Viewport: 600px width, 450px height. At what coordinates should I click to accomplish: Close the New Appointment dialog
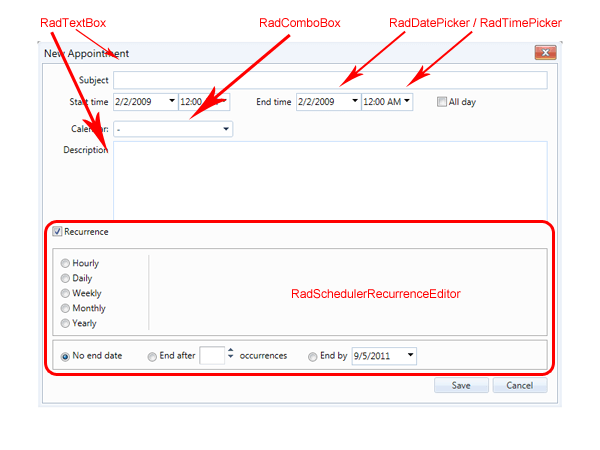coord(545,53)
